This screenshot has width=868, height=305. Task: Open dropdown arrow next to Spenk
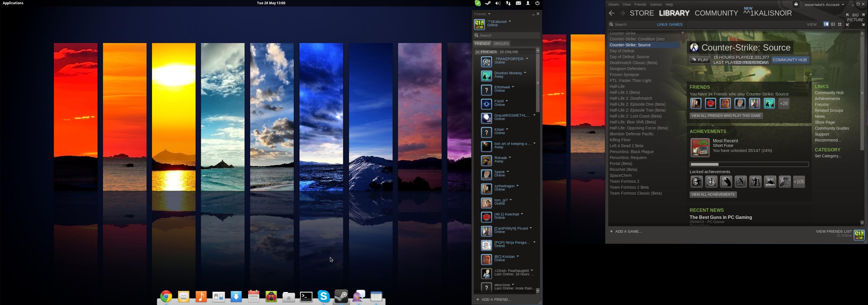coord(508,172)
